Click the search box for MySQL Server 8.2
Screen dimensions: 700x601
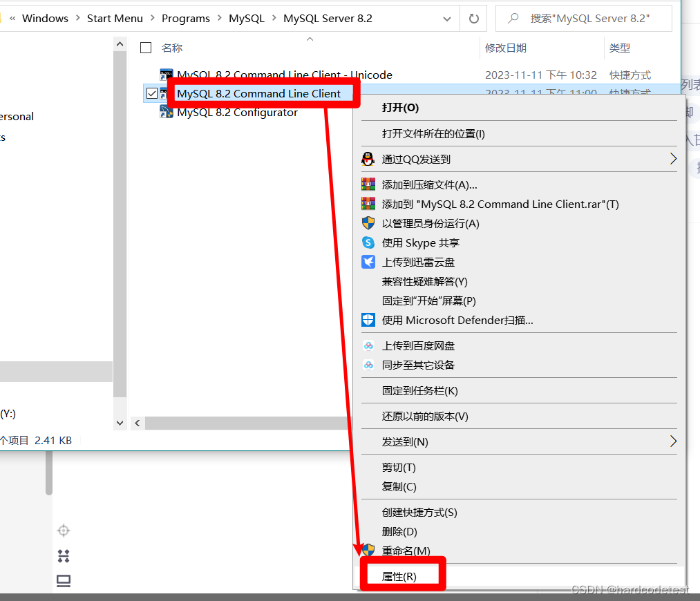[583, 18]
